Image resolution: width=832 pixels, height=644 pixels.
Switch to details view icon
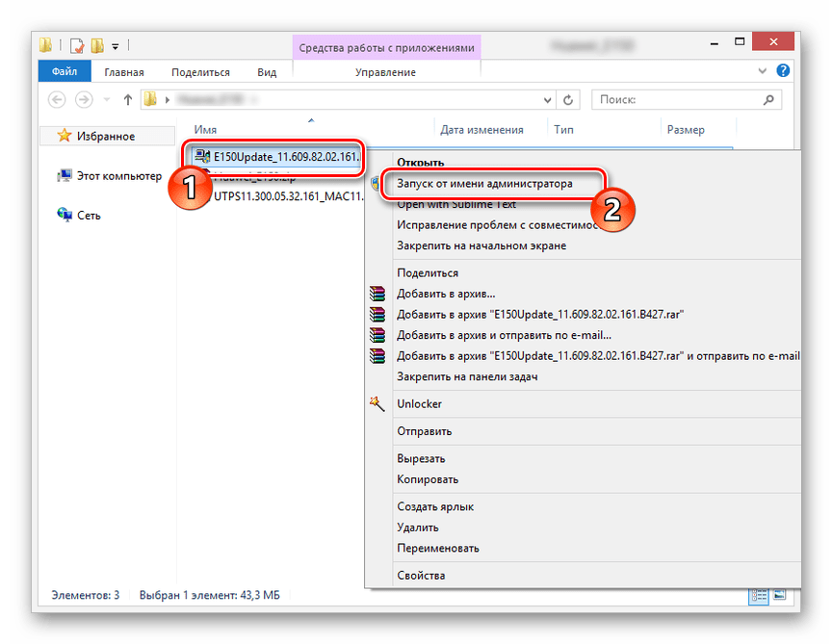tap(759, 596)
